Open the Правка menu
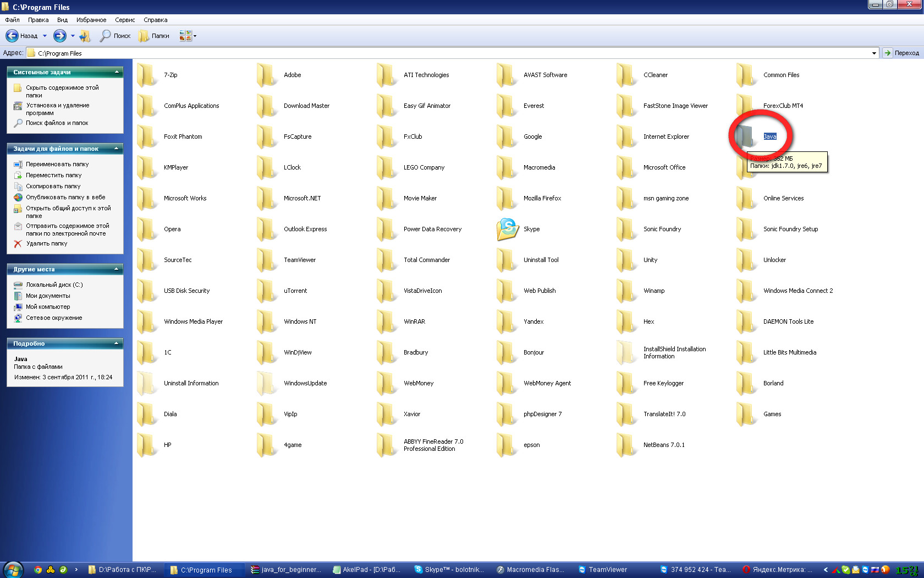 [x=38, y=20]
